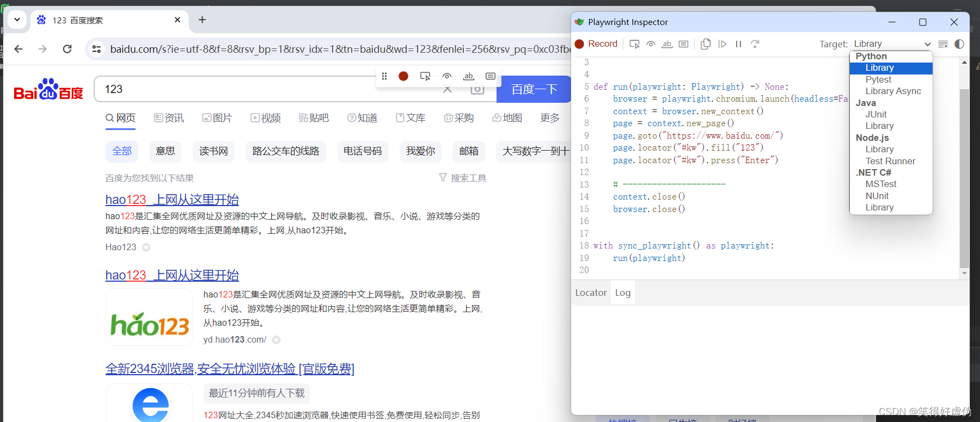This screenshot has height=422, width=980.
Task: Select the 网页 search tab
Action: pyautogui.click(x=120, y=118)
